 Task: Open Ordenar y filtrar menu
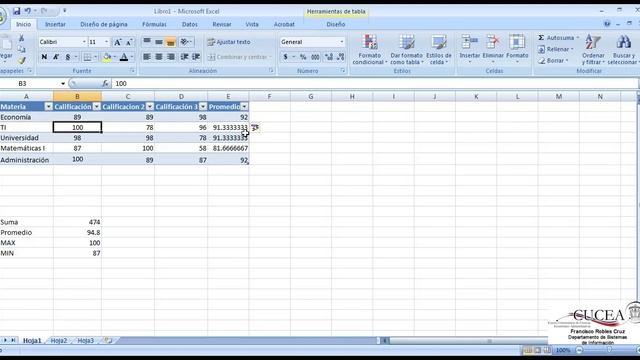[593, 49]
